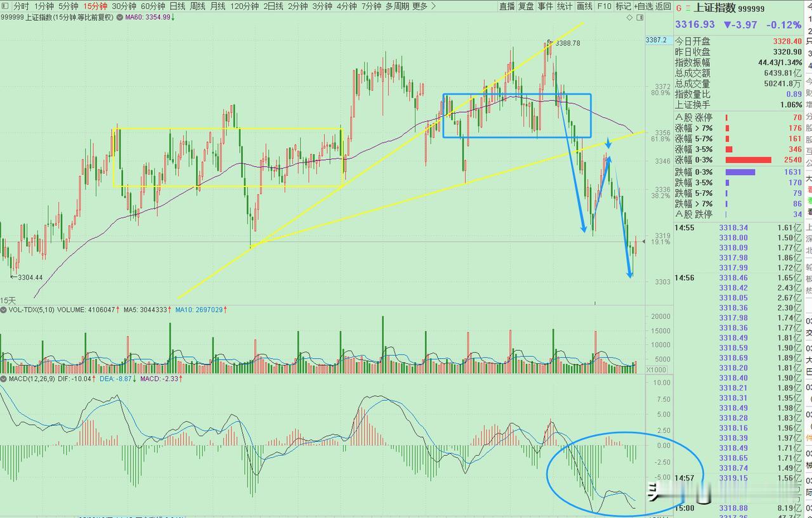812x518 pixels.
Task: Click the 15天 range label
Action: point(8,300)
